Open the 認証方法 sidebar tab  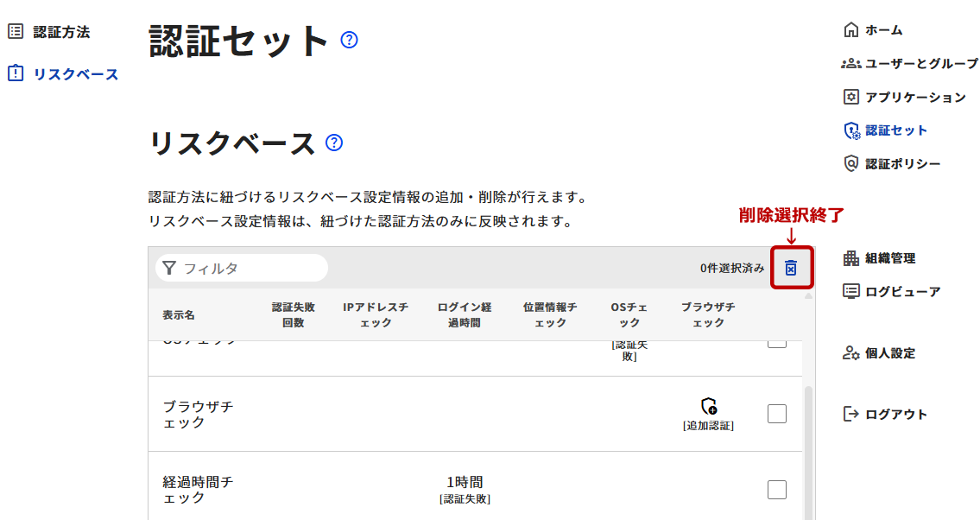(61, 32)
